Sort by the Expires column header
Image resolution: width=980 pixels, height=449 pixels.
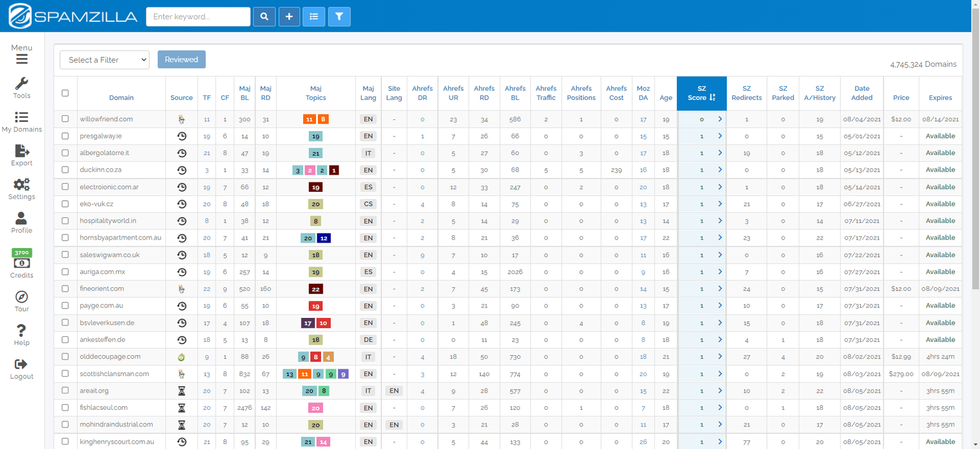tap(940, 97)
